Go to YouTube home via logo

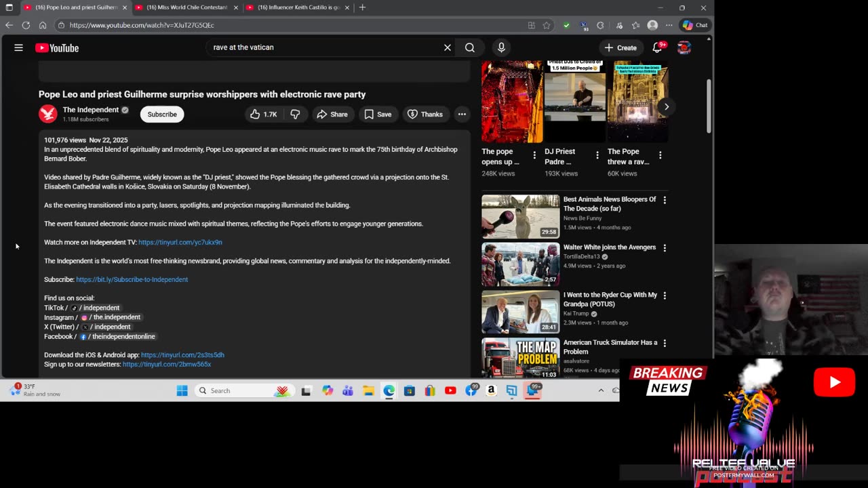point(57,47)
